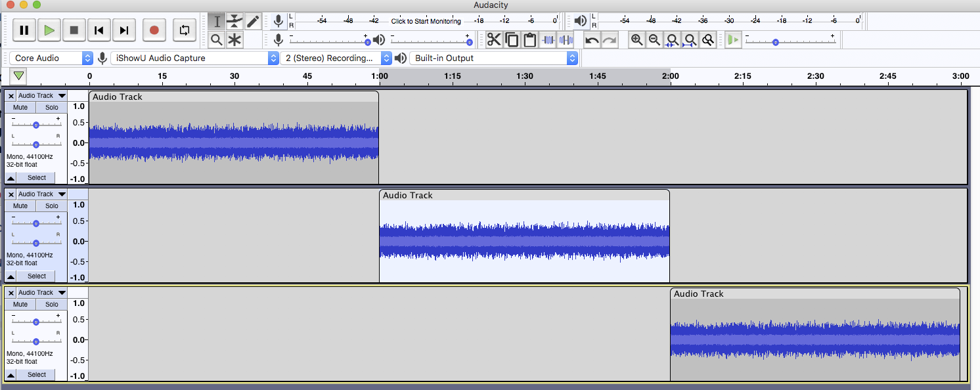This screenshot has width=980, height=390.
Task: Collapse the second audio track
Action: click(x=11, y=276)
